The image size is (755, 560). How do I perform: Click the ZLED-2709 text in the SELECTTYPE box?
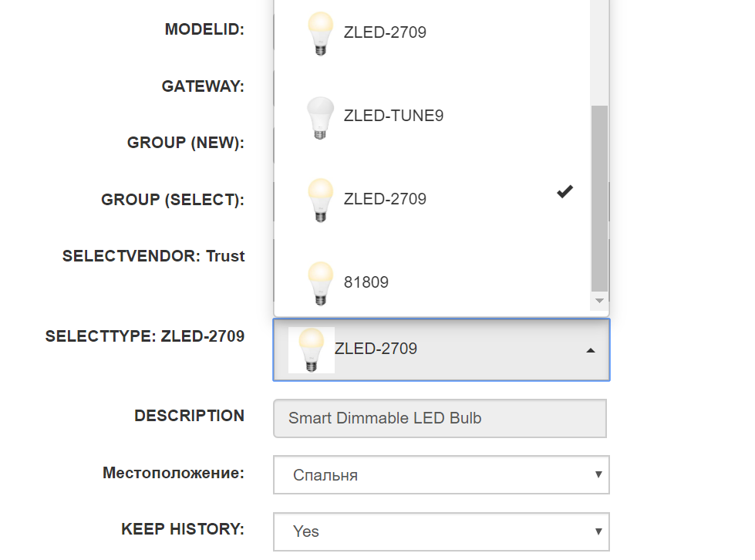tap(376, 349)
